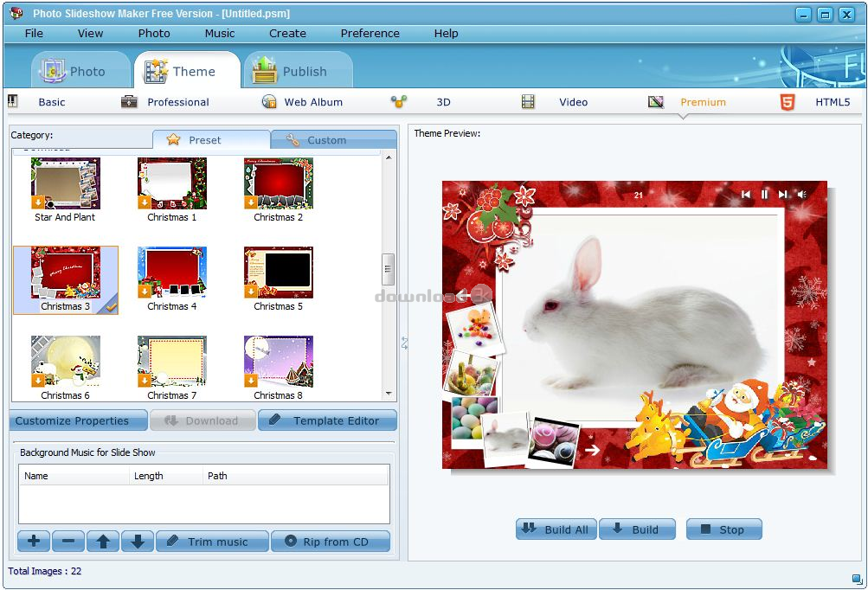Click the Basic piano-keys icon
This screenshot has width=868, height=590.
tap(13, 101)
